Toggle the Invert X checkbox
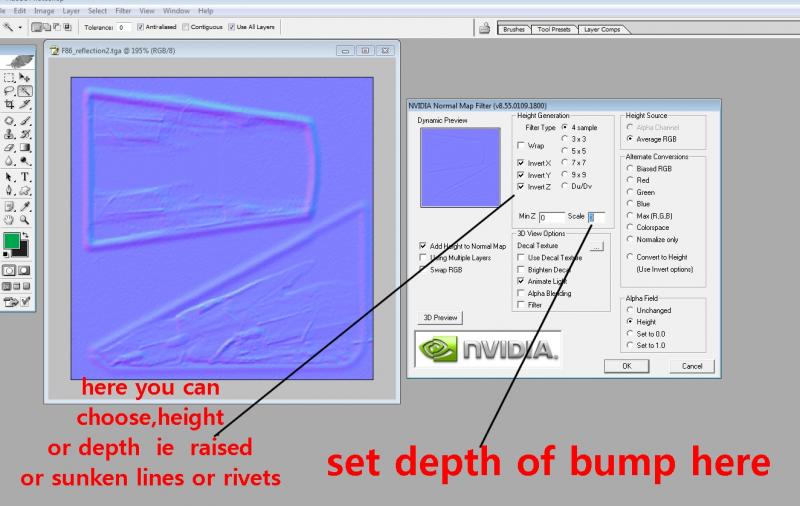Screen dimensions: 800x506 (x=520, y=163)
